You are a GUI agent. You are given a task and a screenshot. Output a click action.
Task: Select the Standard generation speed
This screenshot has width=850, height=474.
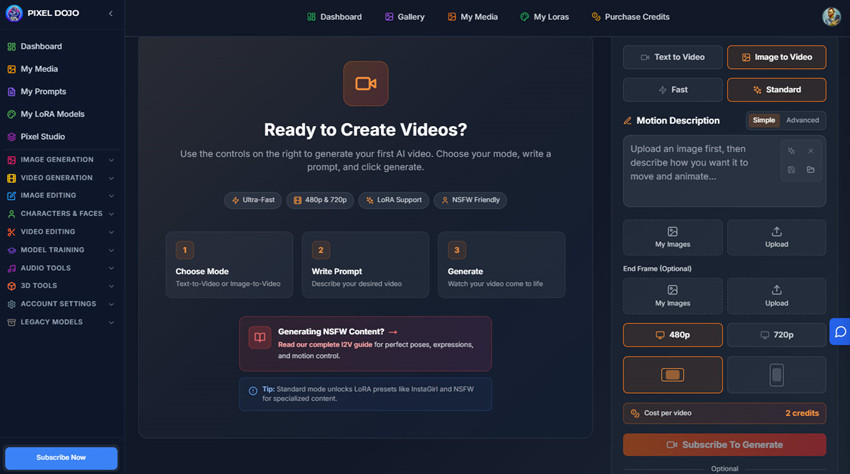(776, 90)
